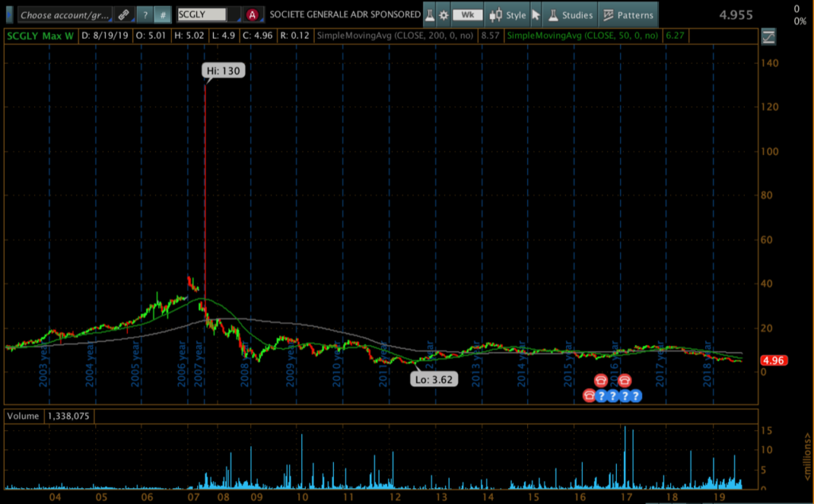Click the C: 4.96 close value
Screen dimensions: 814x504
point(258,36)
